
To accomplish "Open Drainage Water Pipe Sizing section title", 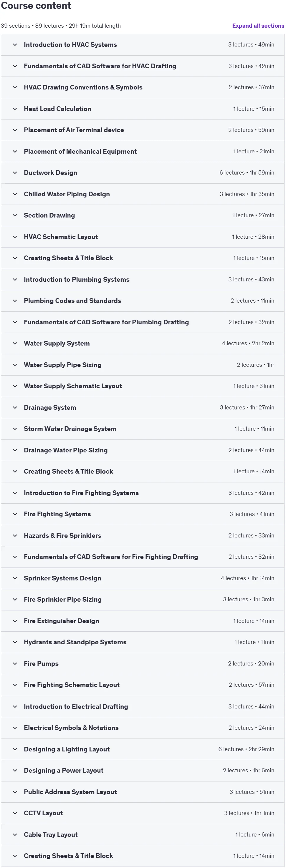I will [66, 450].
